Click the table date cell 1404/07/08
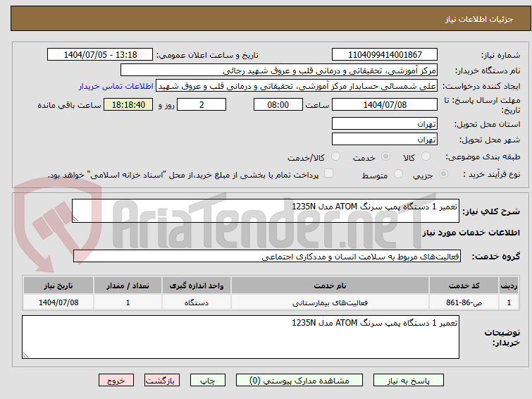The image size is (532, 399). [58, 302]
